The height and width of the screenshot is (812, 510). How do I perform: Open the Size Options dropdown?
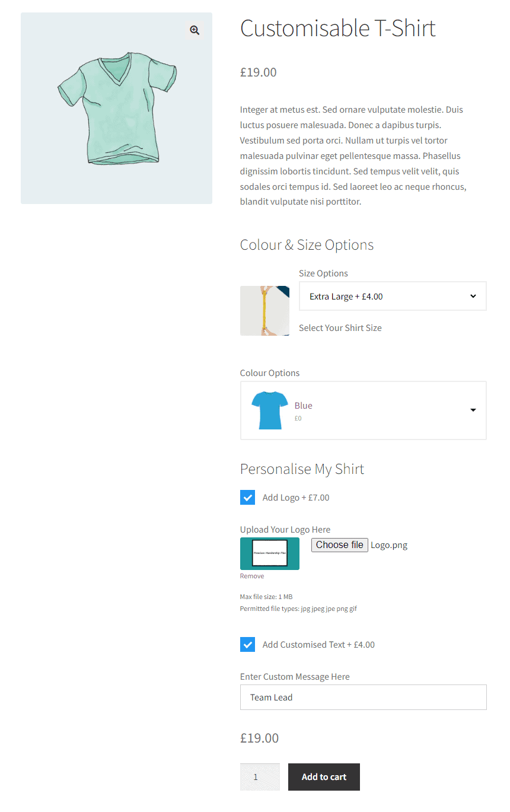click(392, 296)
